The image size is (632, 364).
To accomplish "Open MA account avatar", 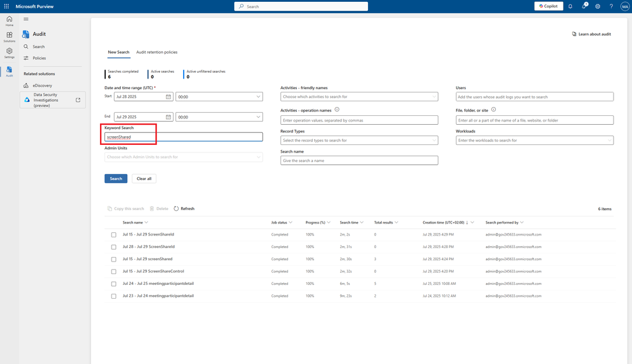I will [x=625, y=6].
